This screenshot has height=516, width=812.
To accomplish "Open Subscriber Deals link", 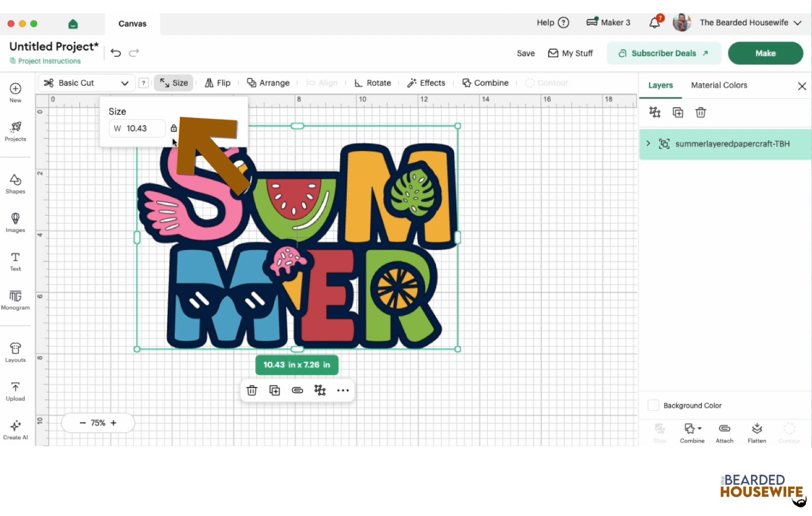I will coord(664,53).
